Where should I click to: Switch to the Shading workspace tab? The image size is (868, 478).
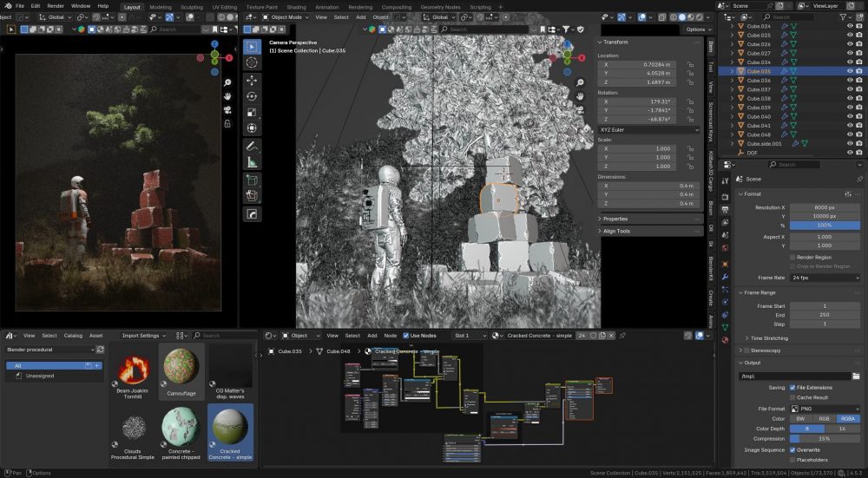[x=296, y=7]
